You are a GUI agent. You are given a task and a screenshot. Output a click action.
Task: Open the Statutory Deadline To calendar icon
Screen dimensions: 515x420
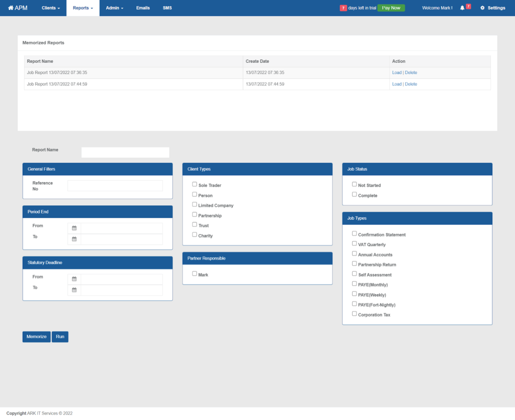point(74,290)
